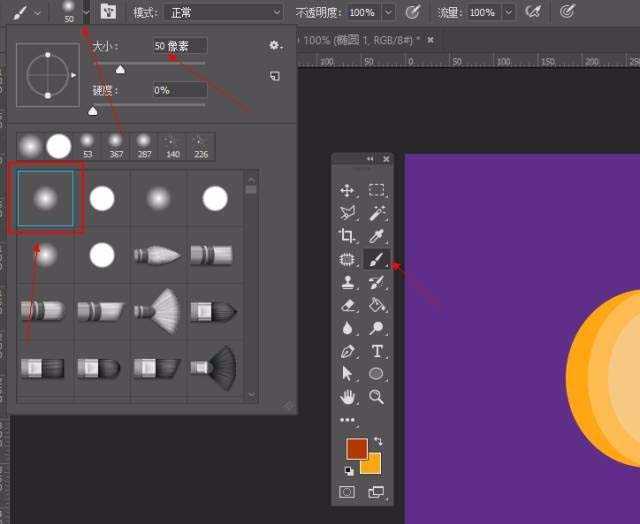640x524 pixels.
Task: Select the Horizontal Type (T) tool
Action: point(377,351)
